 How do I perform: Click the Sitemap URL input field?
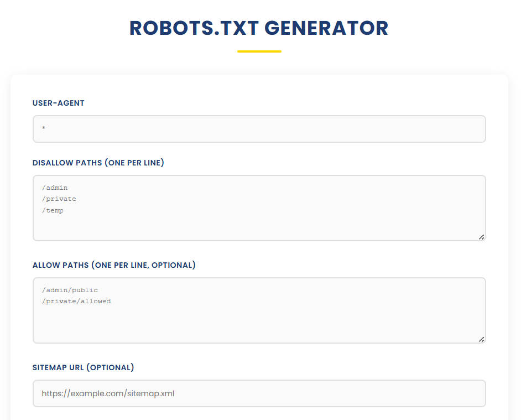[259, 393]
